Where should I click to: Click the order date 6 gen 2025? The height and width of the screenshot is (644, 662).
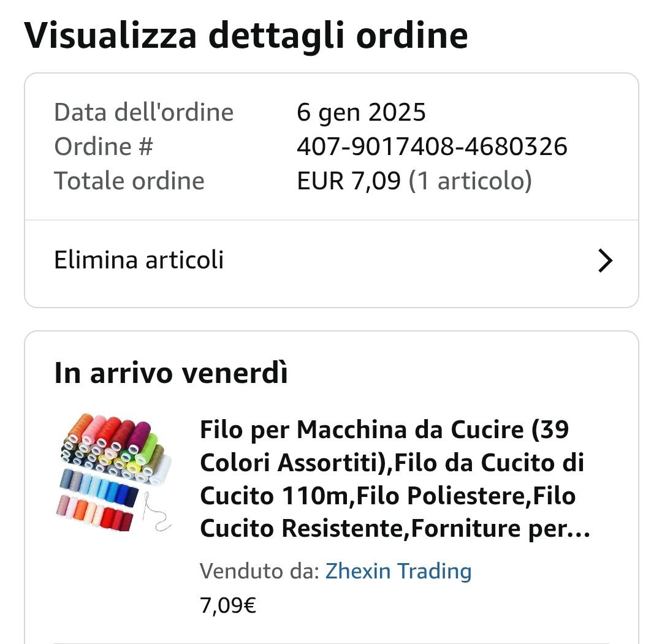point(361,113)
